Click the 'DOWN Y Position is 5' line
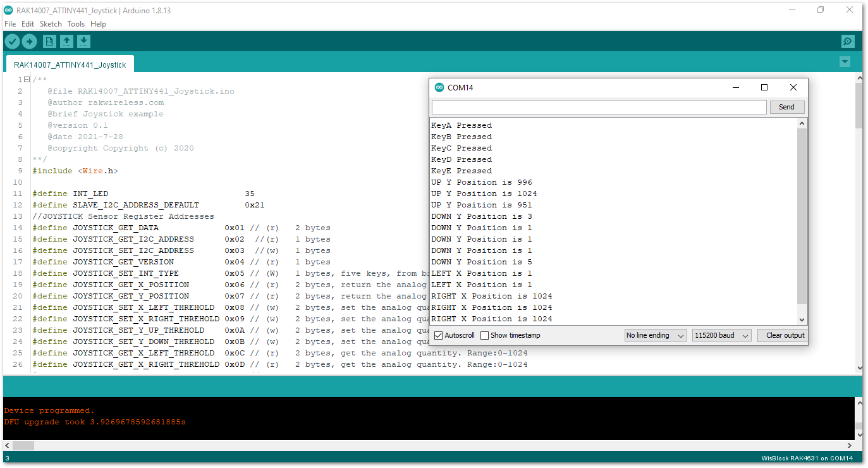Image resolution: width=868 pixels, height=468 pixels. point(482,262)
